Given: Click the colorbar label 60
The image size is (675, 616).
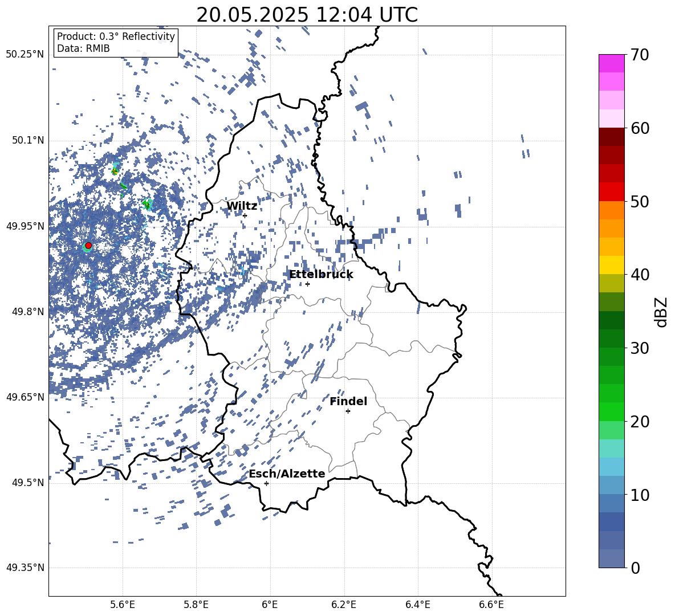Looking at the screenshot, I should point(640,128).
